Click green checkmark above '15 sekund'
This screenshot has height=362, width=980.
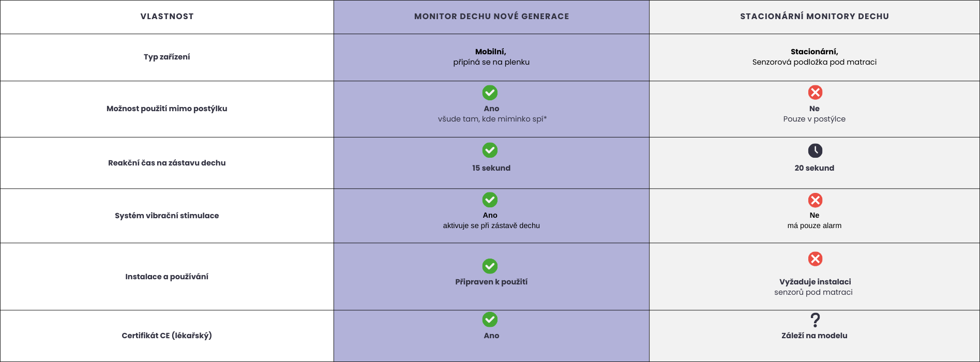(490, 150)
